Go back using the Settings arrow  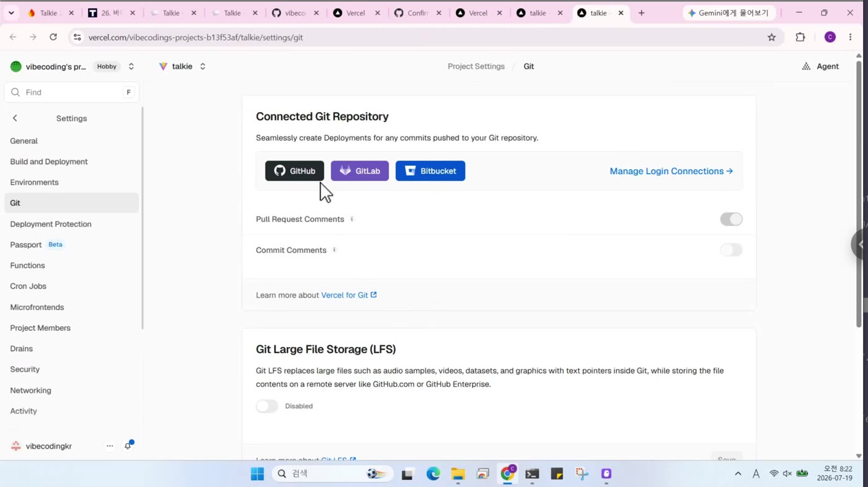15,118
